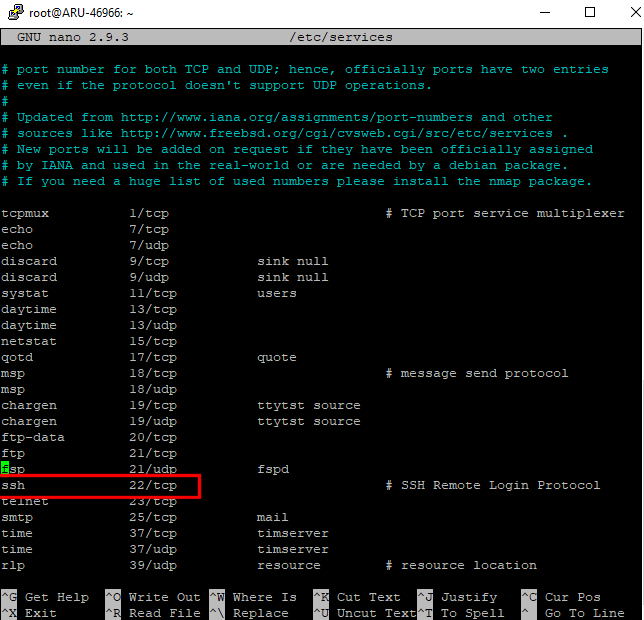Click the Replace shortcut label

[261, 613]
